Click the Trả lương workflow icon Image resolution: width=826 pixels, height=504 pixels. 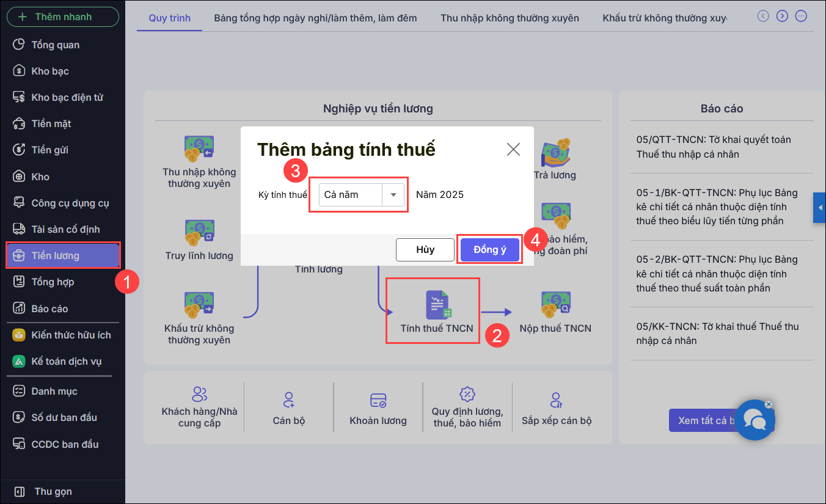tap(556, 152)
